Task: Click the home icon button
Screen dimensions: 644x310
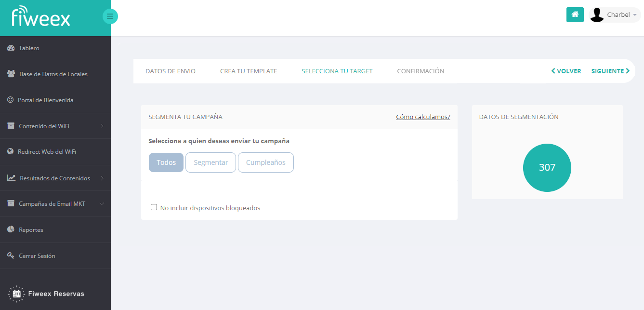Action: tap(575, 15)
